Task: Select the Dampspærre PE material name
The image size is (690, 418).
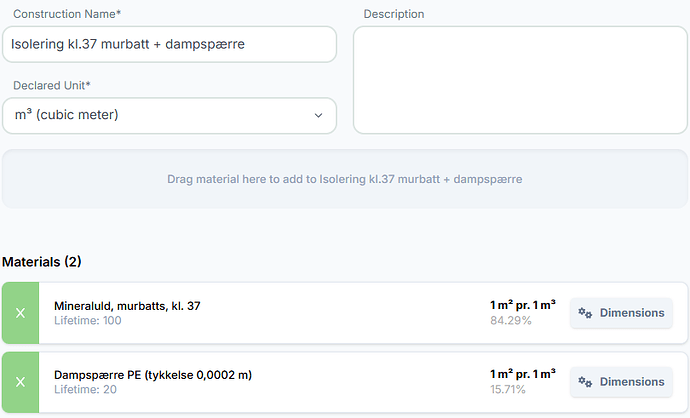Action: click(153, 375)
